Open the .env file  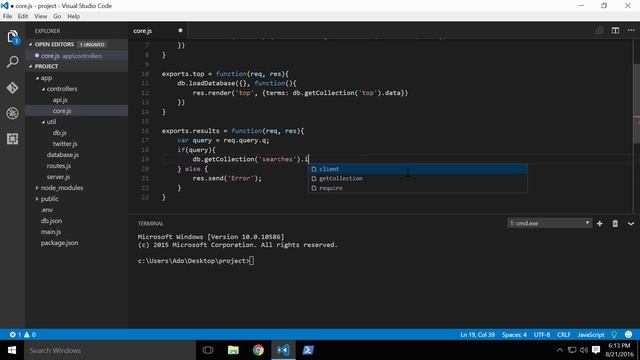47,210
